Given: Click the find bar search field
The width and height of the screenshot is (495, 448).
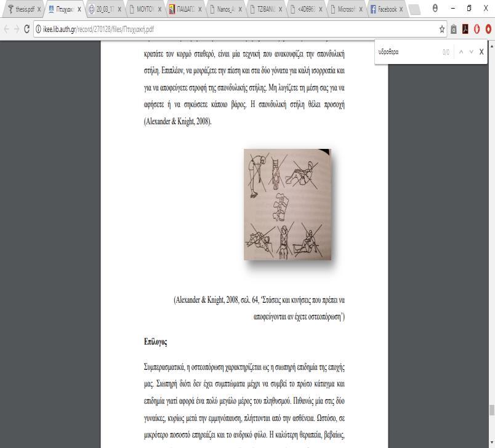Looking at the screenshot, I should [x=408, y=52].
